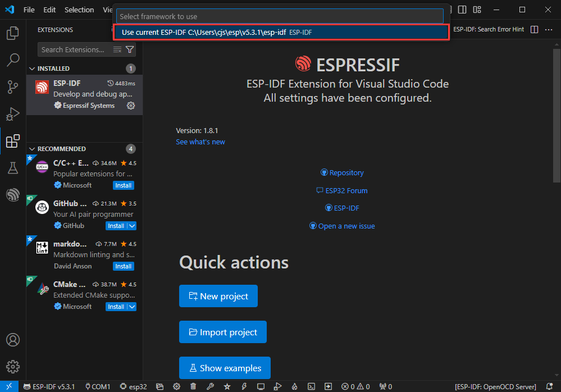Click the New project button
The height and width of the screenshot is (392, 561).
coord(218,296)
